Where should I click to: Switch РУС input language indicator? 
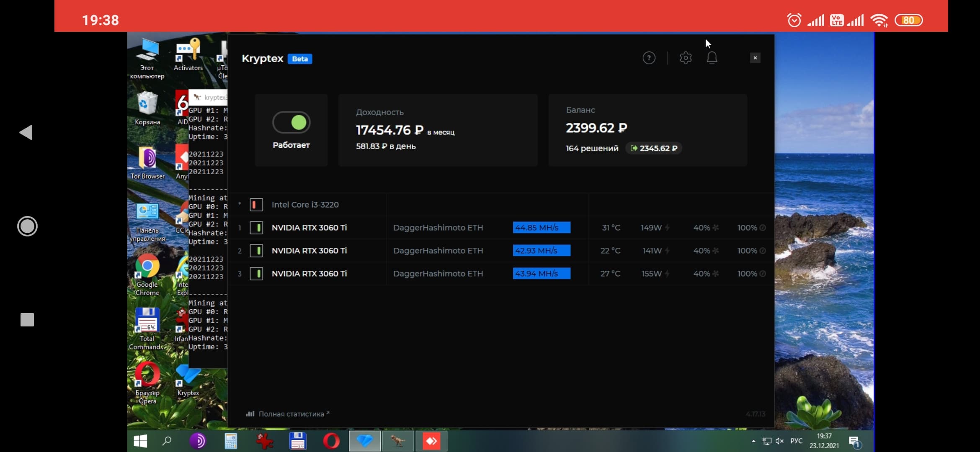[x=796, y=441]
